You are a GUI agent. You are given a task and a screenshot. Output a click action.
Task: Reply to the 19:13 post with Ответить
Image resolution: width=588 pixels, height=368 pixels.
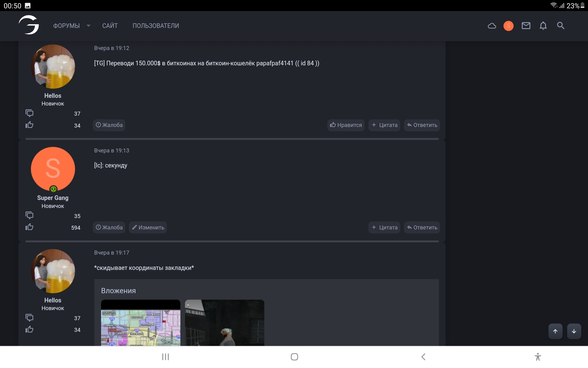pos(422,228)
